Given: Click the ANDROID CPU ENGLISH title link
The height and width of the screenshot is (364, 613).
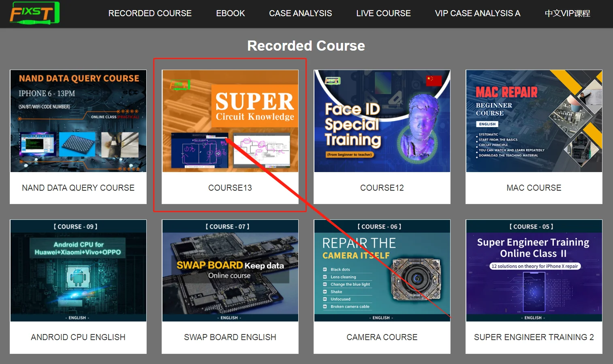Looking at the screenshot, I should (78, 337).
